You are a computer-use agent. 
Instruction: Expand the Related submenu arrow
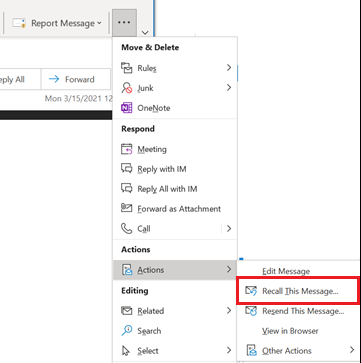point(229,311)
